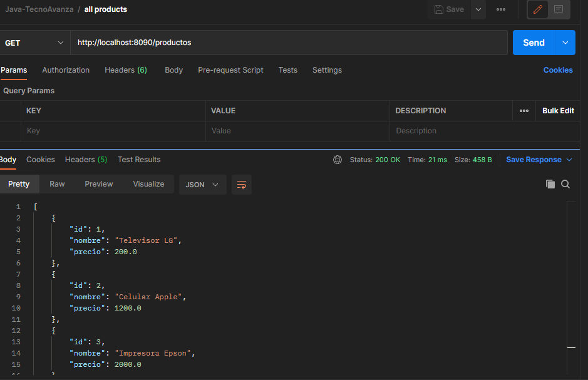
Task: Toggle line wrapping icon beside JSON dropdown
Action: (x=242, y=184)
